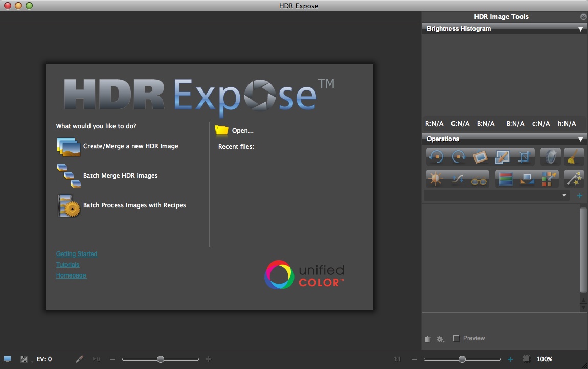Click the 100% zoom value
The image size is (588, 369).
(x=545, y=359)
